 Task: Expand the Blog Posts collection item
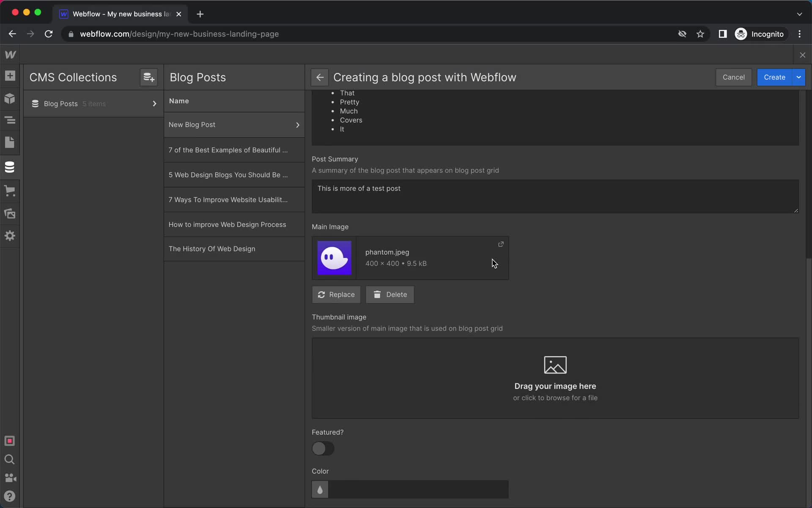(x=154, y=104)
